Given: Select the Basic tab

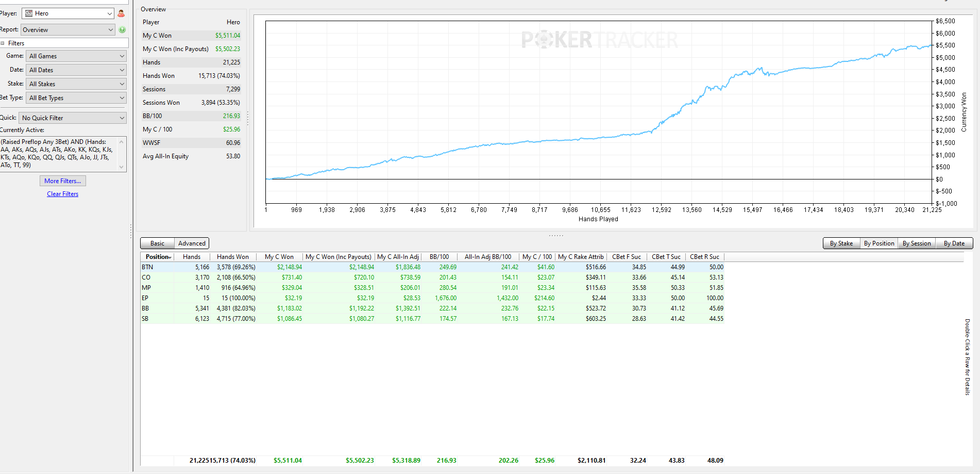Looking at the screenshot, I should point(157,243).
